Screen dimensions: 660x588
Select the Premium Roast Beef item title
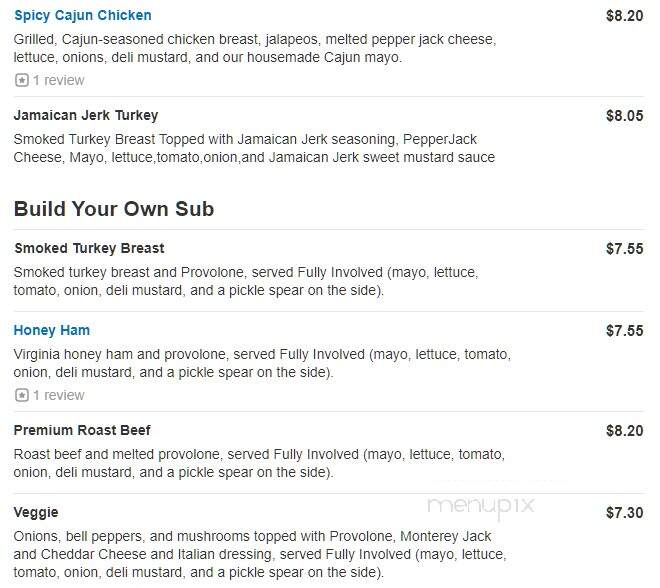tap(82, 430)
